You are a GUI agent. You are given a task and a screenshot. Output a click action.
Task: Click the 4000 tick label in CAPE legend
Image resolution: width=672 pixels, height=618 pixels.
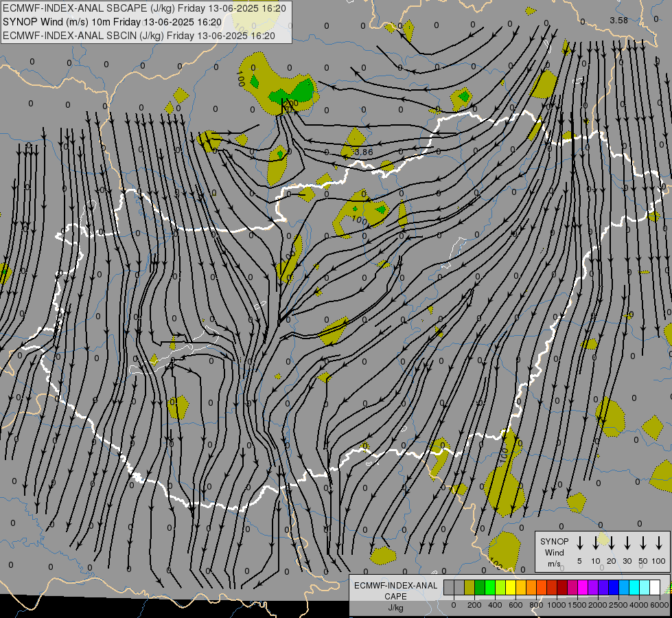pyautogui.click(x=639, y=605)
